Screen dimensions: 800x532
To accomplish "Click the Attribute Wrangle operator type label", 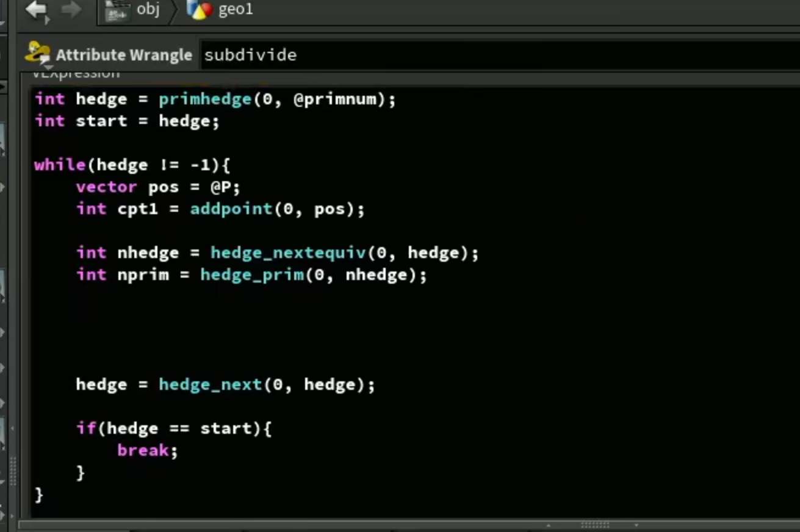I will (124, 56).
